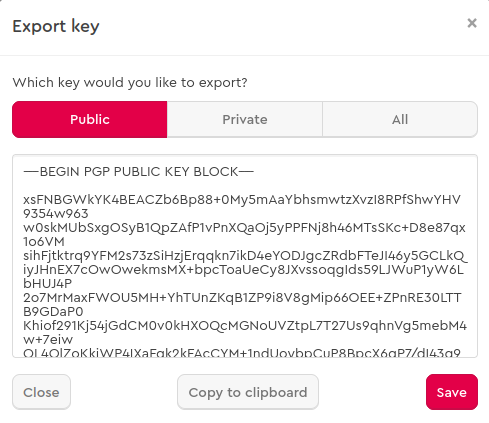Place cursor on the key line starting xsFNBGWkYK4
The height and width of the screenshot is (423, 489).
click(x=242, y=200)
